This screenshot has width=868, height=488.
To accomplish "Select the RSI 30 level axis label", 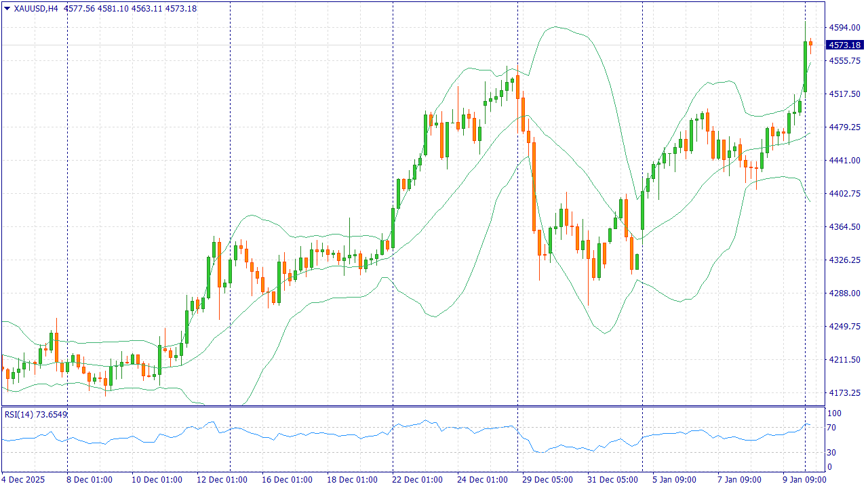I will click(833, 453).
